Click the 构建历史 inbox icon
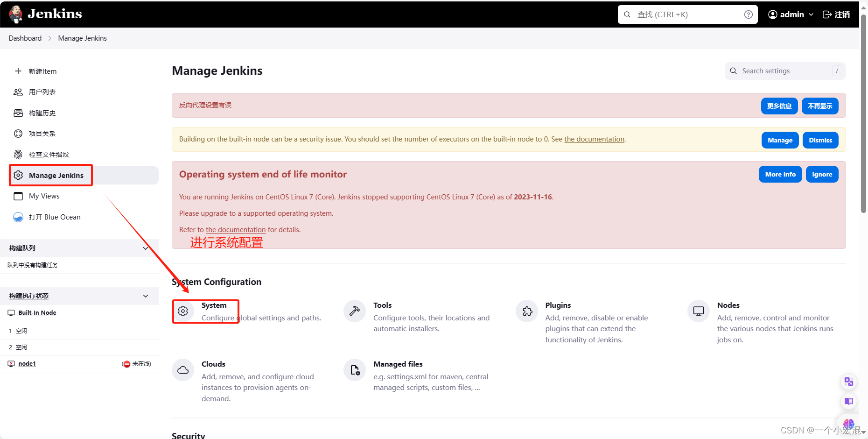The height and width of the screenshot is (439, 868). pyautogui.click(x=18, y=113)
